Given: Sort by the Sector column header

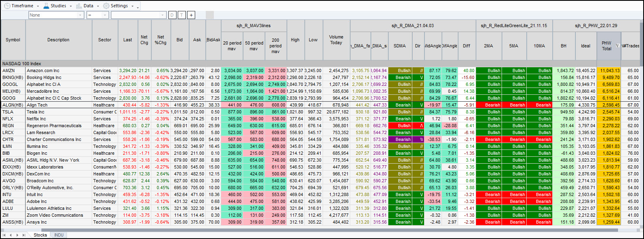Looking at the screenshot, I should (105, 40).
